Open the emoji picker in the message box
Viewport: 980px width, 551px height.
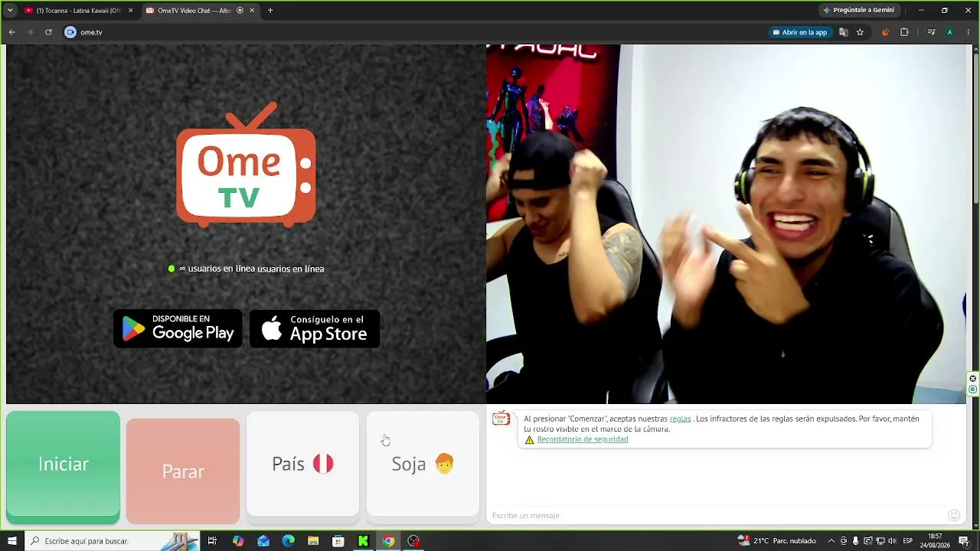pos(953,515)
